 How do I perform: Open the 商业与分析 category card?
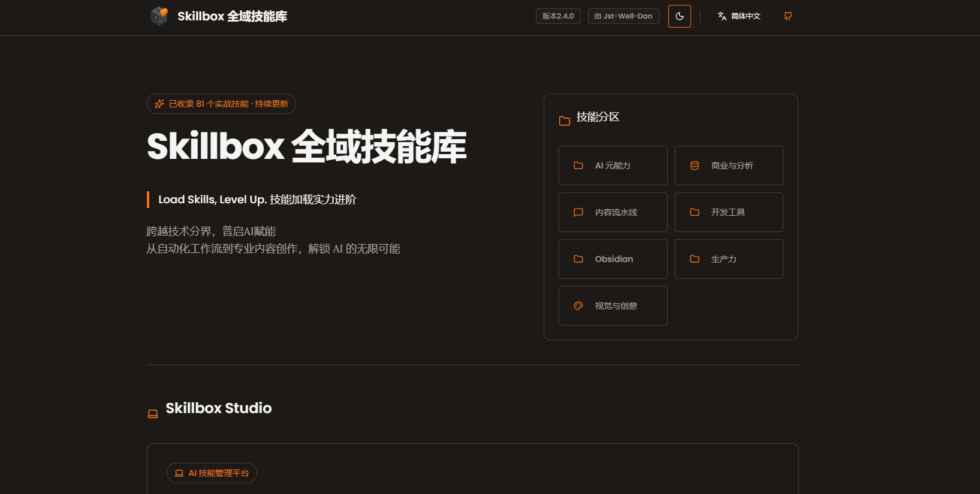pos(729,165)
